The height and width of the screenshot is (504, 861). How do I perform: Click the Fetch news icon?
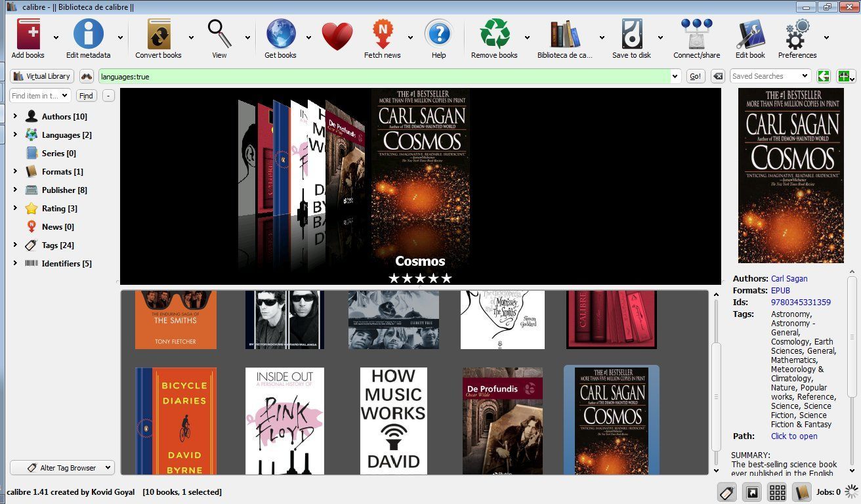click(x=382, y=34)
